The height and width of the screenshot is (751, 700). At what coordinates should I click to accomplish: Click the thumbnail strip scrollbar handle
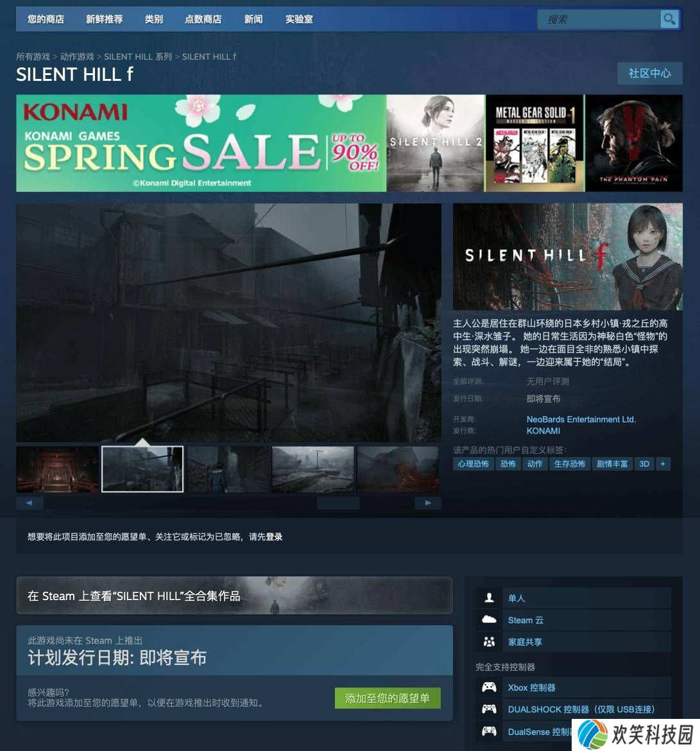[338, 503]
